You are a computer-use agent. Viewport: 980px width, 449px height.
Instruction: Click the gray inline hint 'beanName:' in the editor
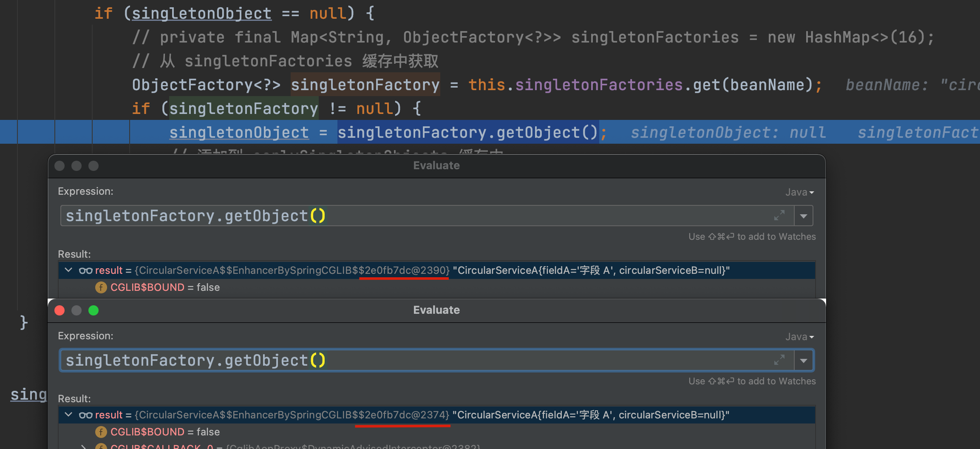(887, 85)
